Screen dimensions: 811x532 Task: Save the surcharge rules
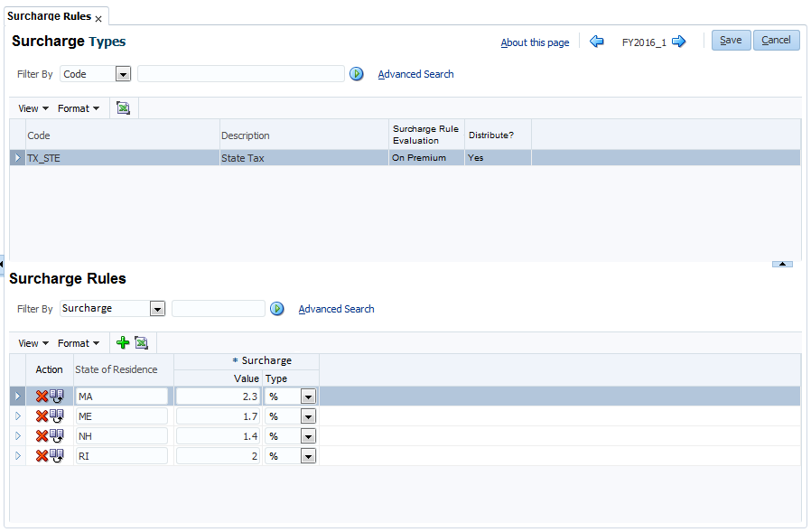point(731,41)
